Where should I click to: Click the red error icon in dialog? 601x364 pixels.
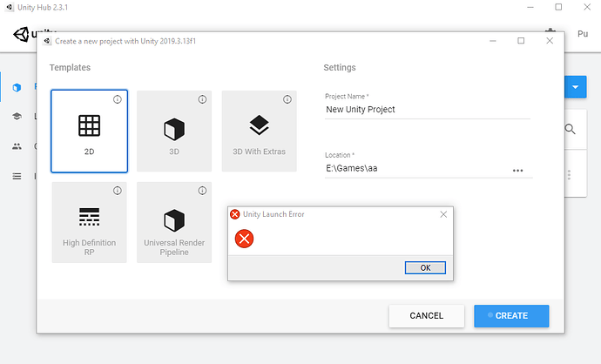pyautogui.click(x=244, y=239)
